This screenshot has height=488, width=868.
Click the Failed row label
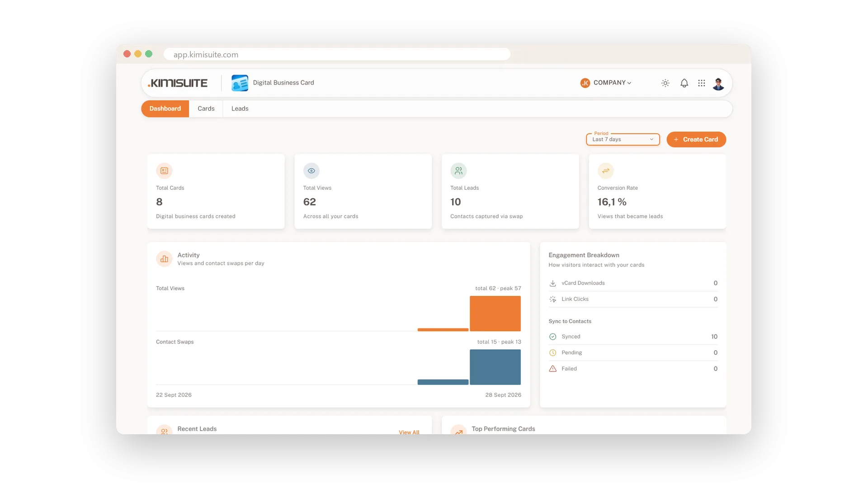(x=569, y=369)
